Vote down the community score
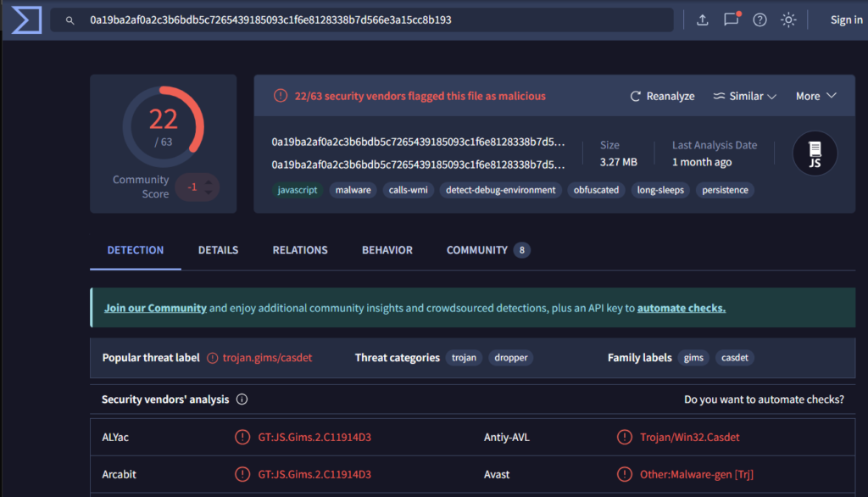The width and height of the screenshot is (868, 497). 209,192
